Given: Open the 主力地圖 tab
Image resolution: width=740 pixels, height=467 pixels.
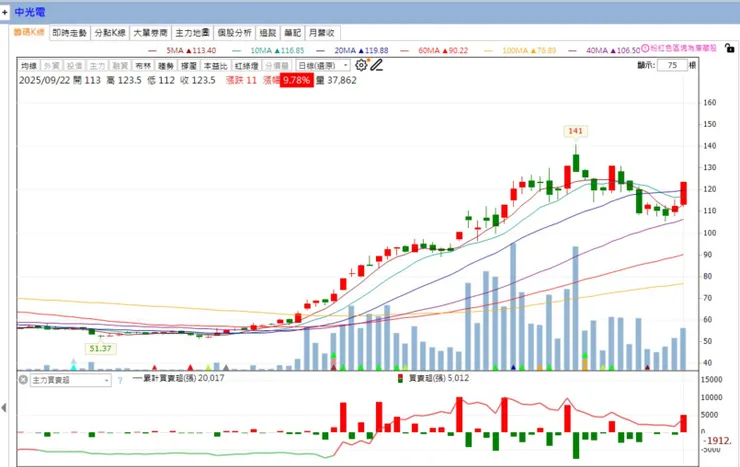Looking at the screenshot, I should point(192,33).
